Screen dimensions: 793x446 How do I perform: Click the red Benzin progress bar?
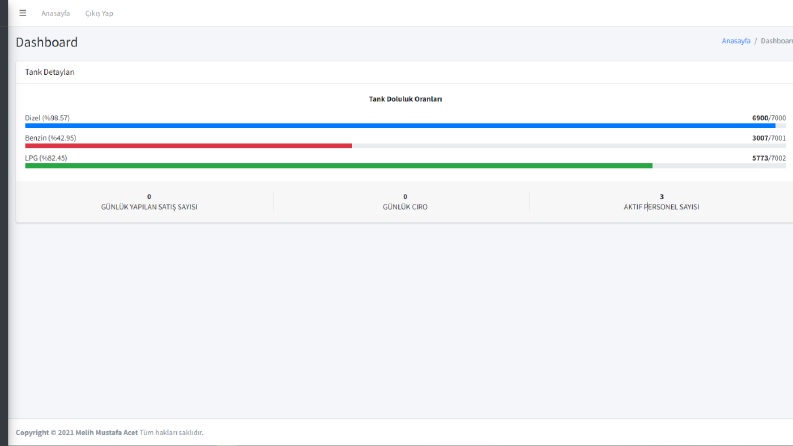point(188,146)
